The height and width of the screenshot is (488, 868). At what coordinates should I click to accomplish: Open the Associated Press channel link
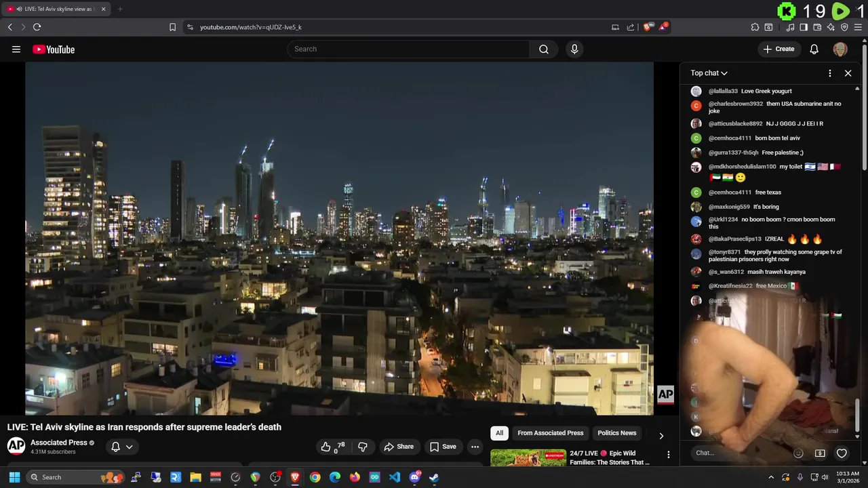[58, 443]
